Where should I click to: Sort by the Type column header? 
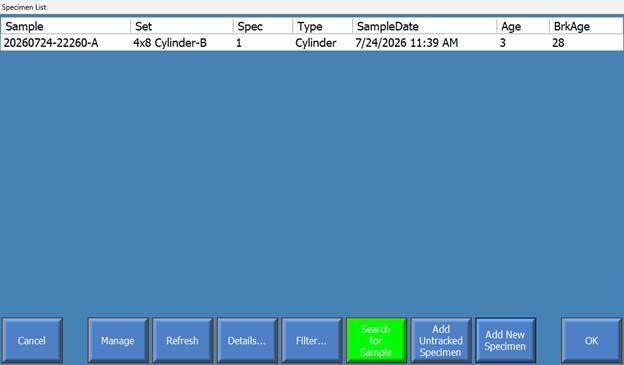pos(323,26)
